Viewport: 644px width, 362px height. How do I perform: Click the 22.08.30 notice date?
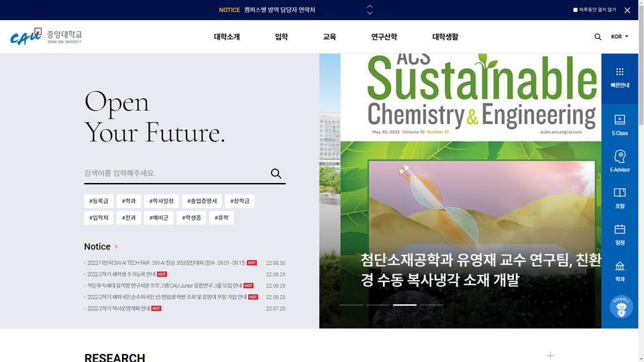point(276,263)
